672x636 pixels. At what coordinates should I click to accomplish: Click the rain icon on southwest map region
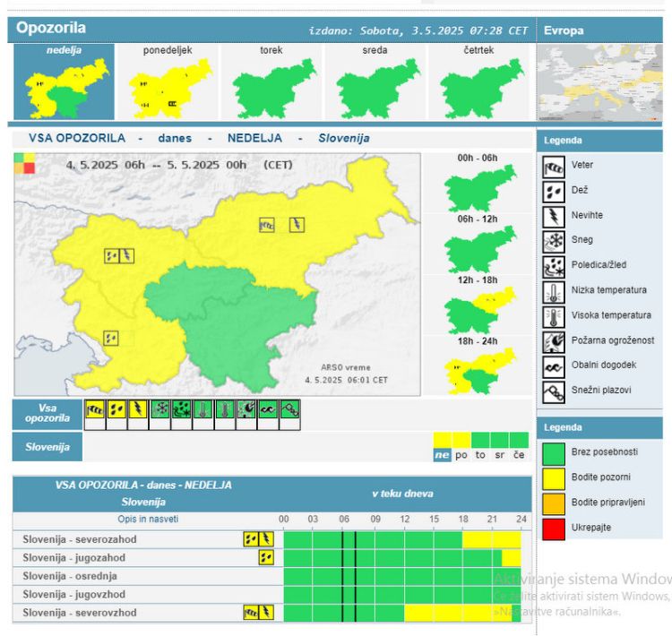(x=111, y=338)
